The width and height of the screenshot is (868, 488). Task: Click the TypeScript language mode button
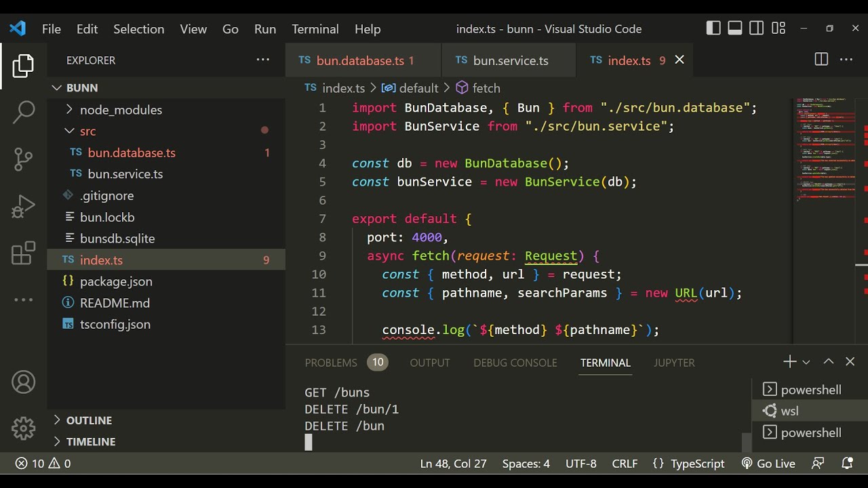tap(689, 464)
